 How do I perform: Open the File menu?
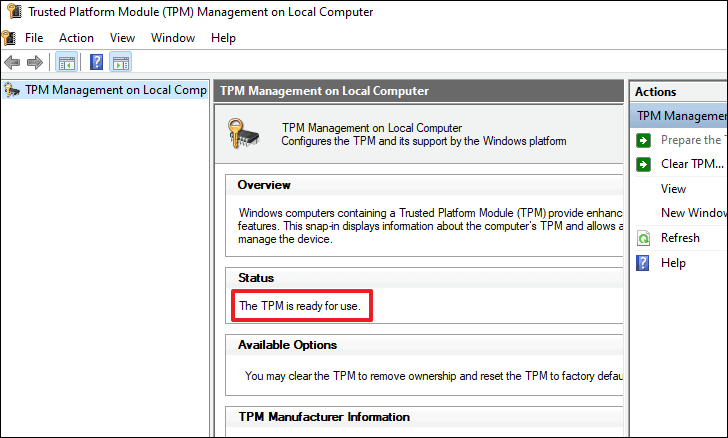coord(34,38)
